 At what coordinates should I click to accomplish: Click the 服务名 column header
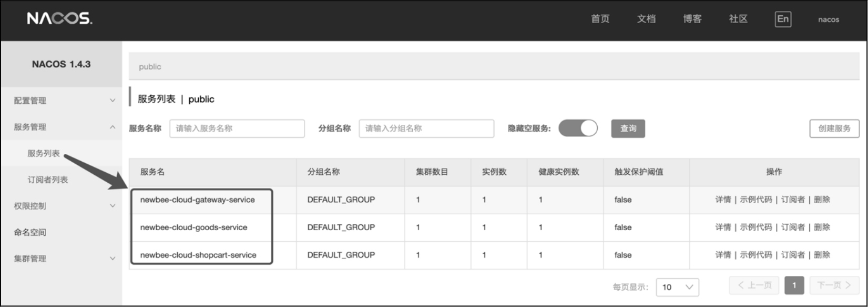(x=152, y=172)
